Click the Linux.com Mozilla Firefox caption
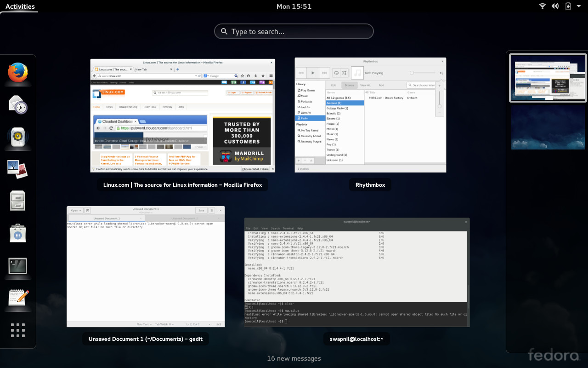Image resolution: width=588 pixels, height=368 pixels. (x=183, y=185)
